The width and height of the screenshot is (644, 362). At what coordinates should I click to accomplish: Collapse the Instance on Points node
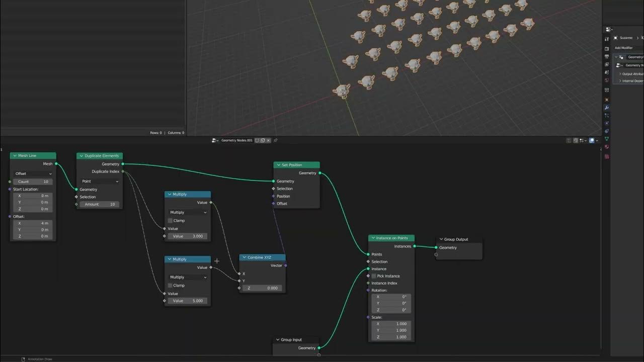(x=373, y=238)
